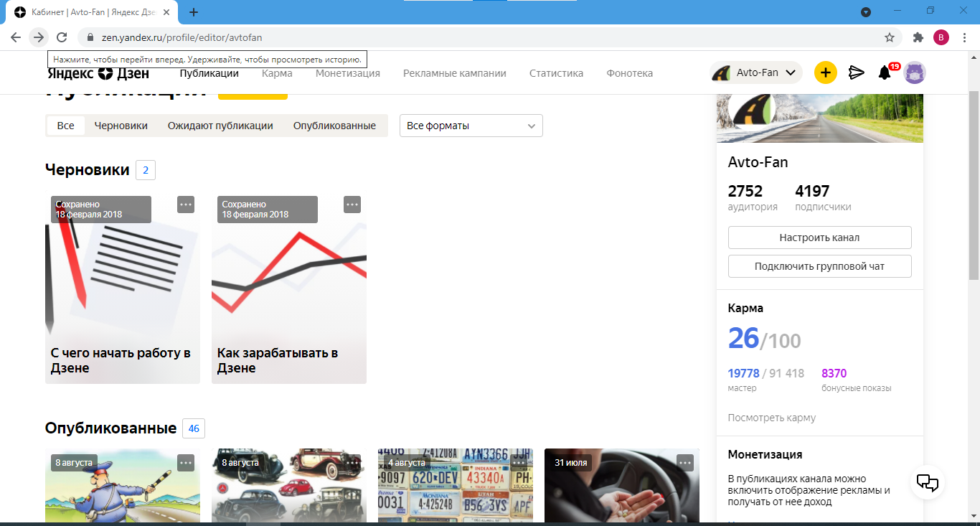Click the 'Посмотреть карму' link

click(772, 418)
